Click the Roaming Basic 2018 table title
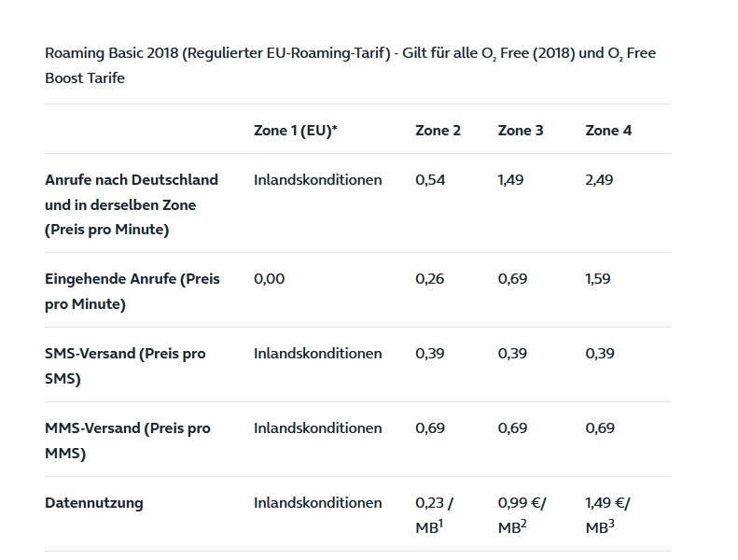Image resolution: width=738 pixels, height=560 pixels. coord(350,65)
